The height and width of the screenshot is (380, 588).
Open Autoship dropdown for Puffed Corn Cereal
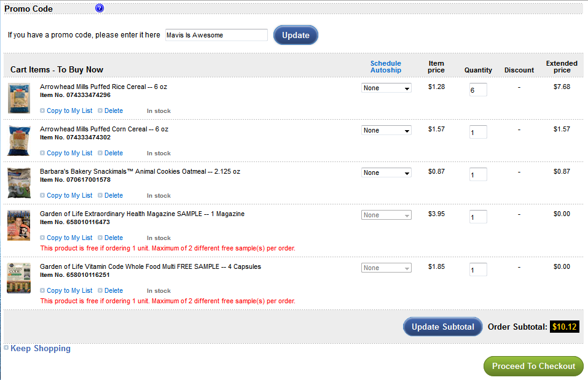point(386,130)
